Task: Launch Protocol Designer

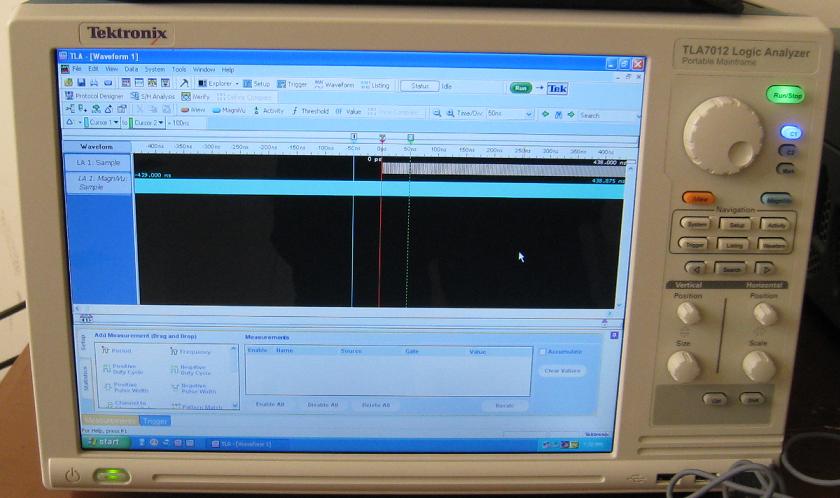Action: (94, 96)
